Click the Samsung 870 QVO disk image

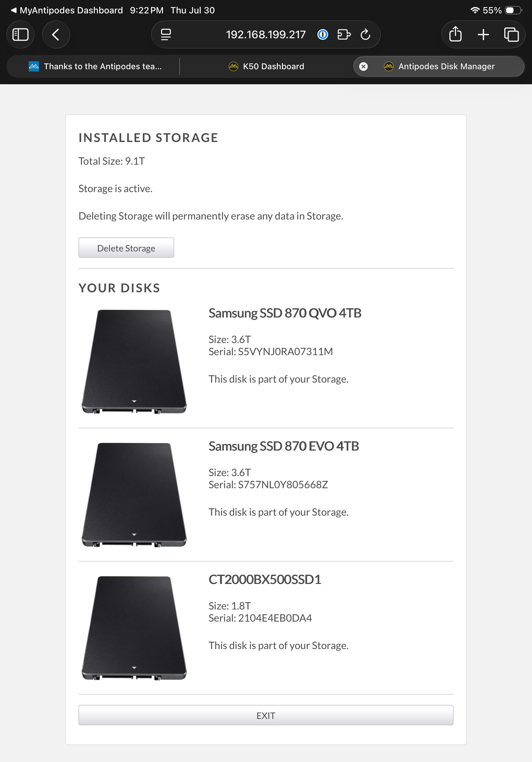pos(134,362)
